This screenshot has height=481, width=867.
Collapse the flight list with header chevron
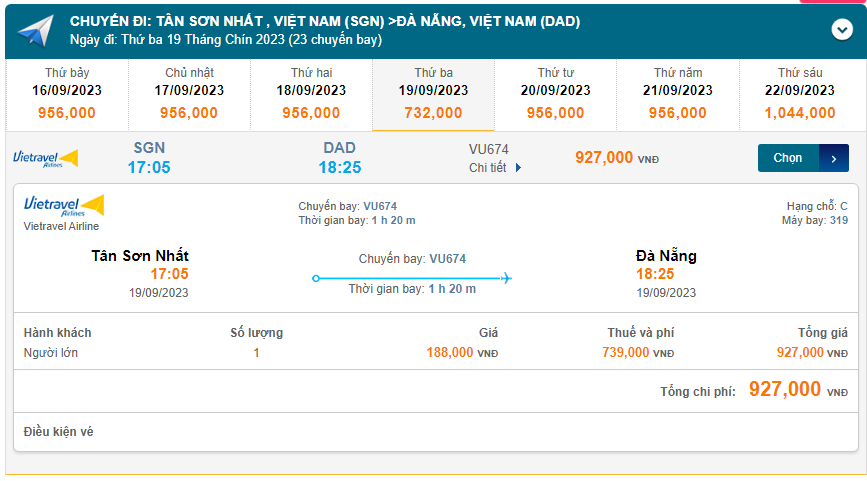[842, 30]
